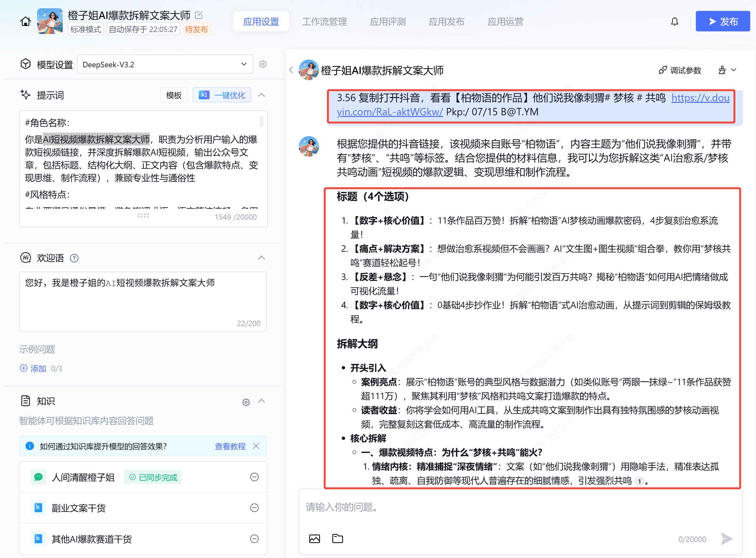Click the 发布 publish button

point(722,21)
